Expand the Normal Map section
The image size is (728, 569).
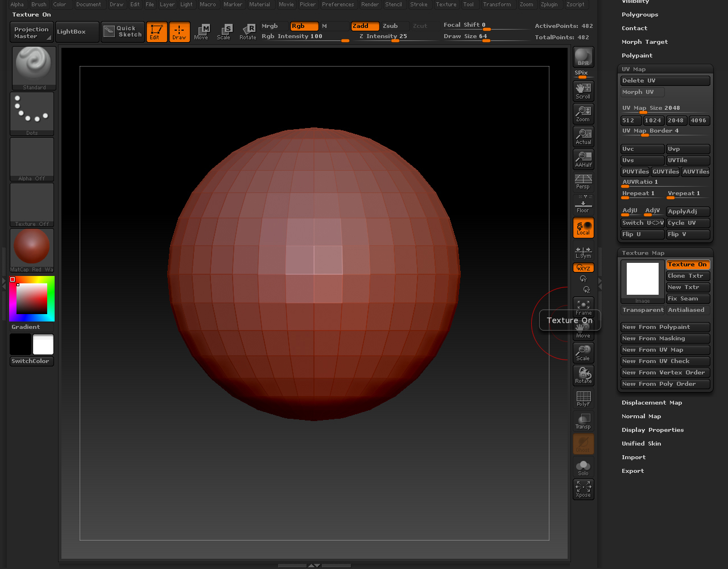click(641, 417)
